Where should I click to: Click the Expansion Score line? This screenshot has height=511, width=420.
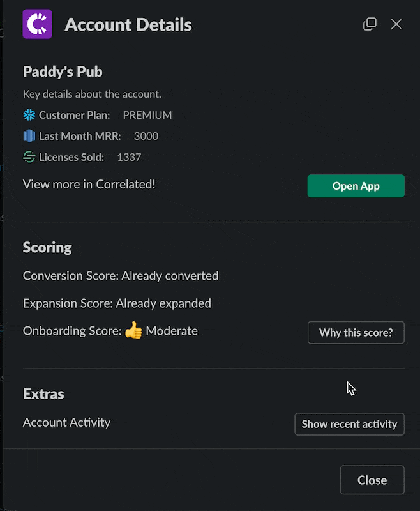click(117, 303)
